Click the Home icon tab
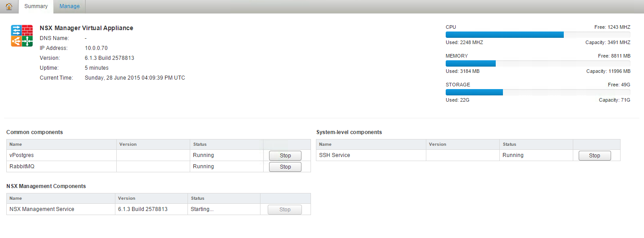 click(9, 6)
